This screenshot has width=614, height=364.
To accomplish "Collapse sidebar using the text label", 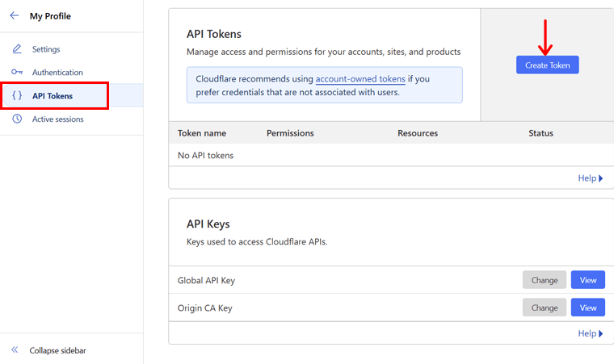I will pos(57,350).
